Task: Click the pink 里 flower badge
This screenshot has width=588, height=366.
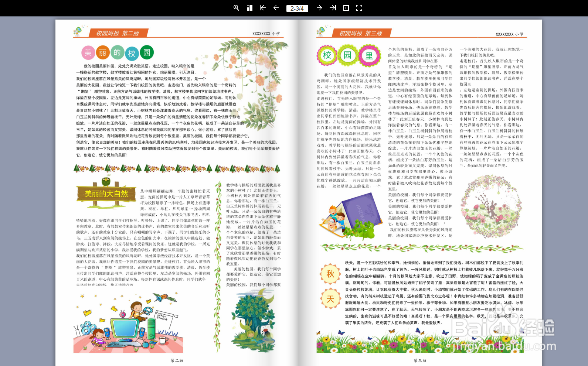Action: (x=369, y=56)
